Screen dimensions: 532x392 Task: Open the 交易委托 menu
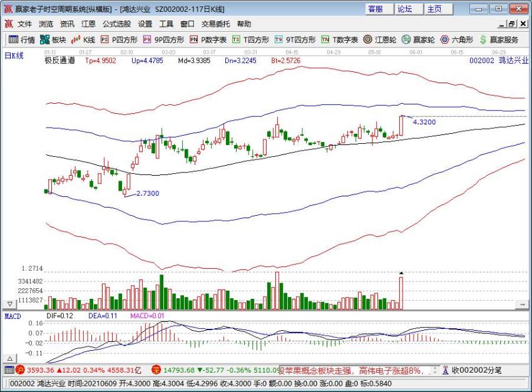click(216, 24)
